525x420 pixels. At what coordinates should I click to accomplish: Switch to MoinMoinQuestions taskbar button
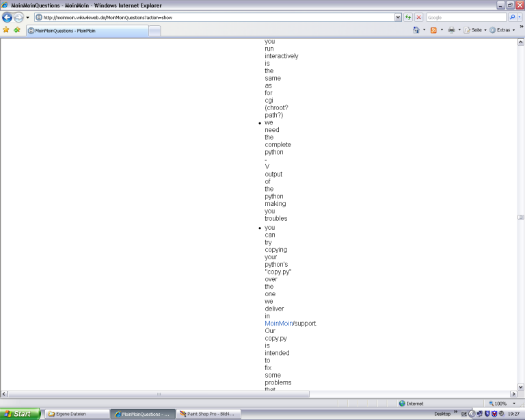(143, 414)
